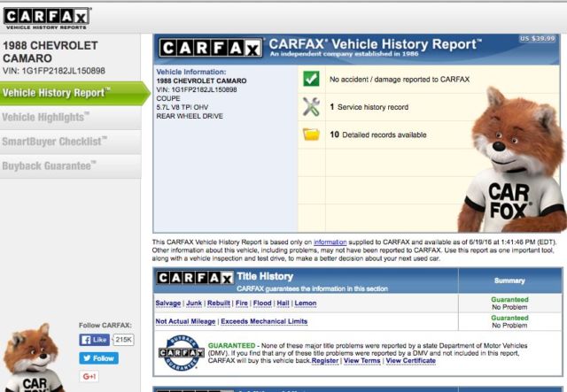Screen dimensions: 567x392
Task: Click the Junk title link
Action: [194, 304]
